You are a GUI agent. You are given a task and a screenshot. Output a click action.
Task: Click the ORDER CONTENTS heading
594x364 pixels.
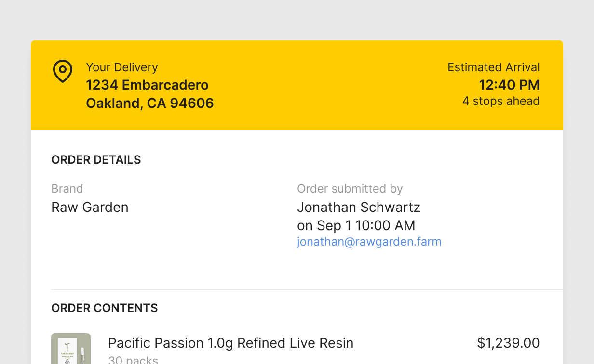105,308
